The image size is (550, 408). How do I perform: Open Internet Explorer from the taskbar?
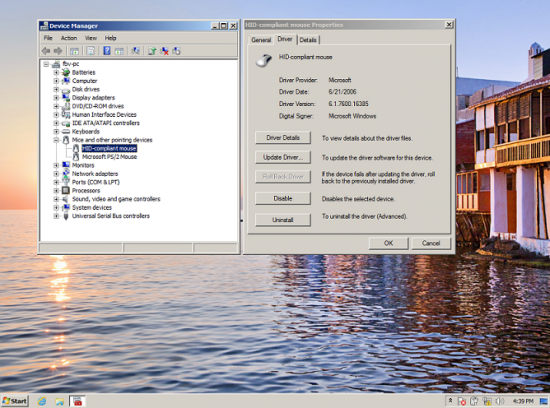pyautogui.click(x=42, y=401)
